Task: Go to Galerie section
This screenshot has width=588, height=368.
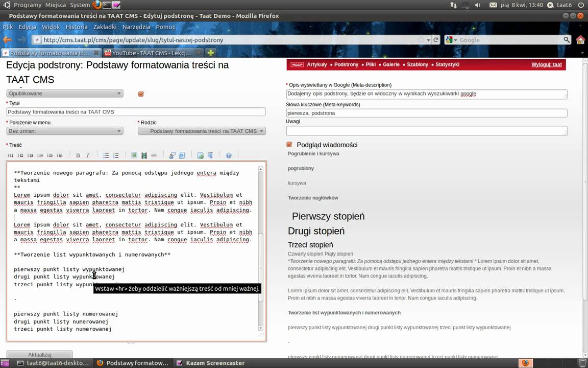Action: click(391, 64)
